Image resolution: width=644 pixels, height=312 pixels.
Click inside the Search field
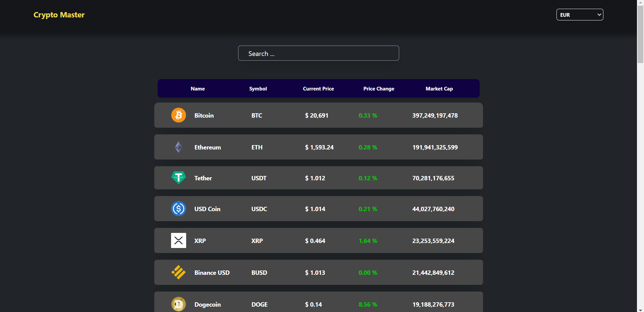pos(318,53)
